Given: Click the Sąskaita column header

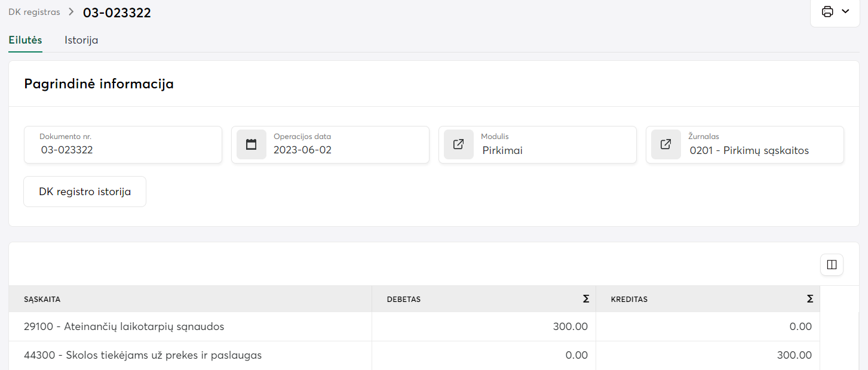Looking at the screenshot, I should (42, 299).
